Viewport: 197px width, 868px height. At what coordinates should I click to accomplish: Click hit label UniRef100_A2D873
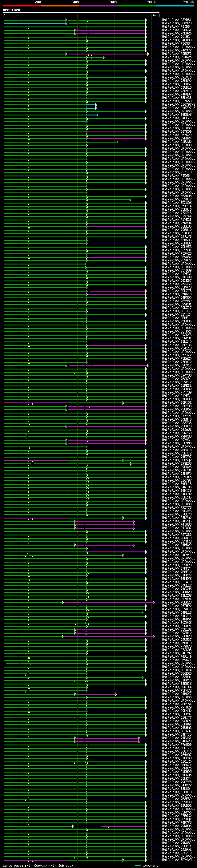tap(176, 426)
